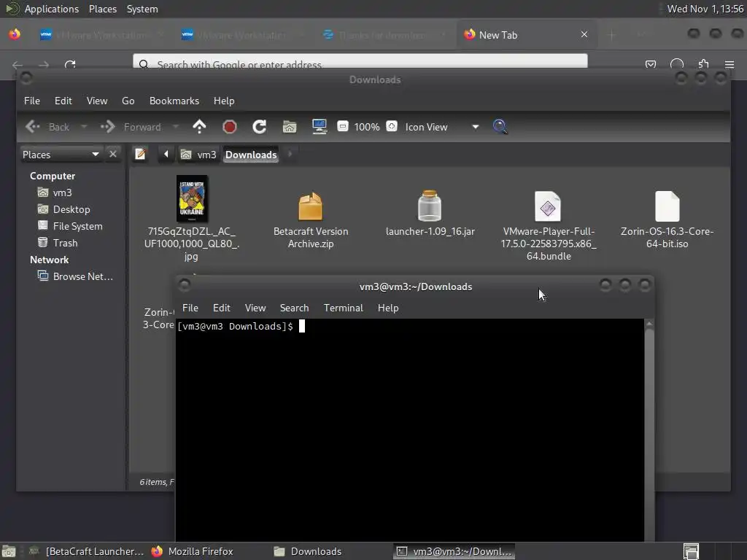This screenshot has width=747, height=560.
Task: Open Forward history dropdown arrow
Action: click(x=175, y=127)
